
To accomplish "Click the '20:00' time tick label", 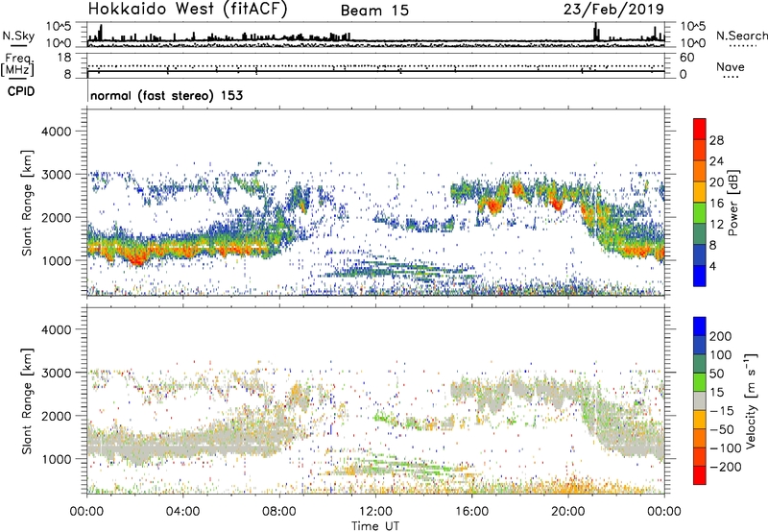I will click(567, 512).
